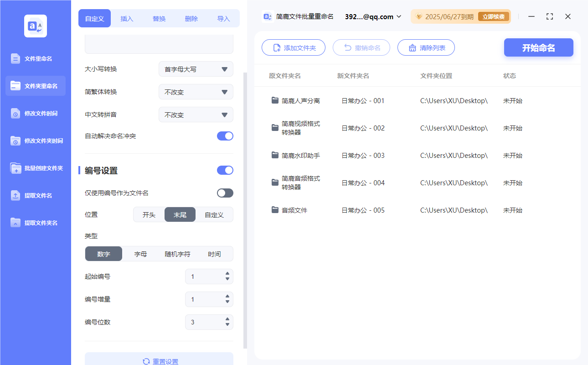The image size is (588, 365).
Task: Disable 自动解决命名冲突 switch
Action: pyautogui.click(x=225, y=136)
